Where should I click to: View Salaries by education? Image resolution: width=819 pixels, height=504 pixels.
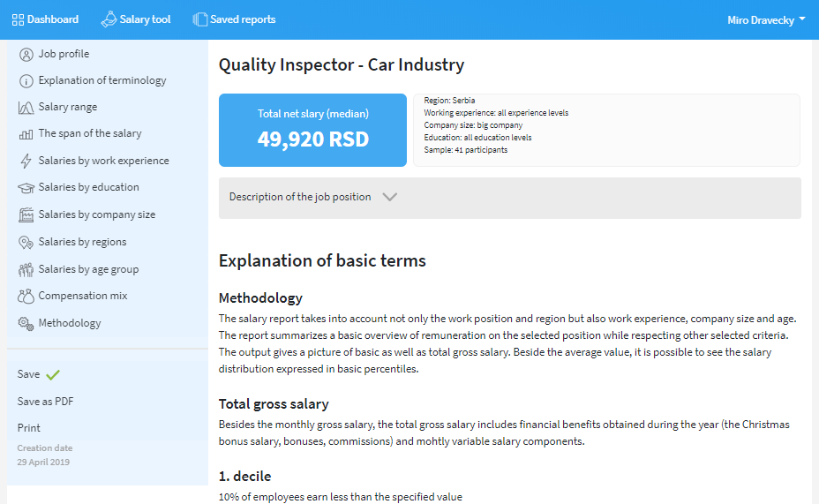[89, 187]
